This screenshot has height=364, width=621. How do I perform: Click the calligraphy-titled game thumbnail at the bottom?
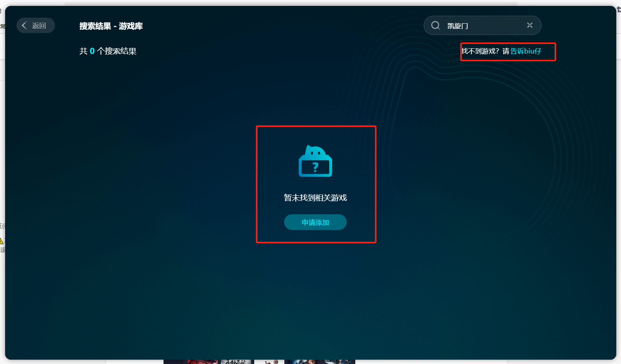[x=236, y=362]
